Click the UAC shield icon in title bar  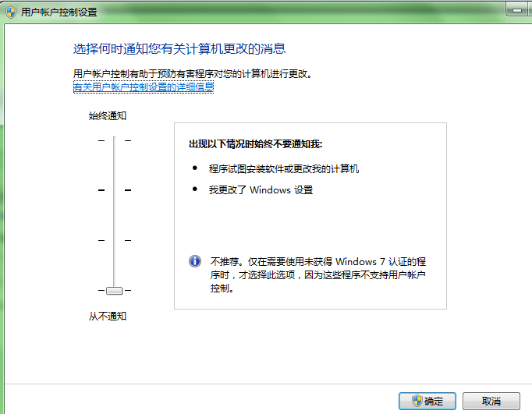point(11,12)
